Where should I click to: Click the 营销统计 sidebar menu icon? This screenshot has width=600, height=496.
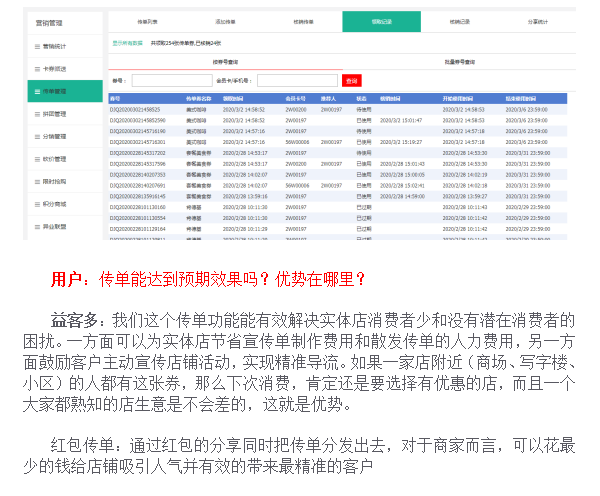(x=35, y=46)
